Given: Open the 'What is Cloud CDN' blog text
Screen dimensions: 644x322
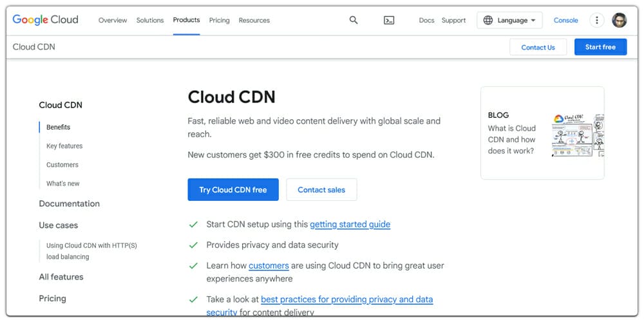Looking at the screenshot, I should click(512, 140).
